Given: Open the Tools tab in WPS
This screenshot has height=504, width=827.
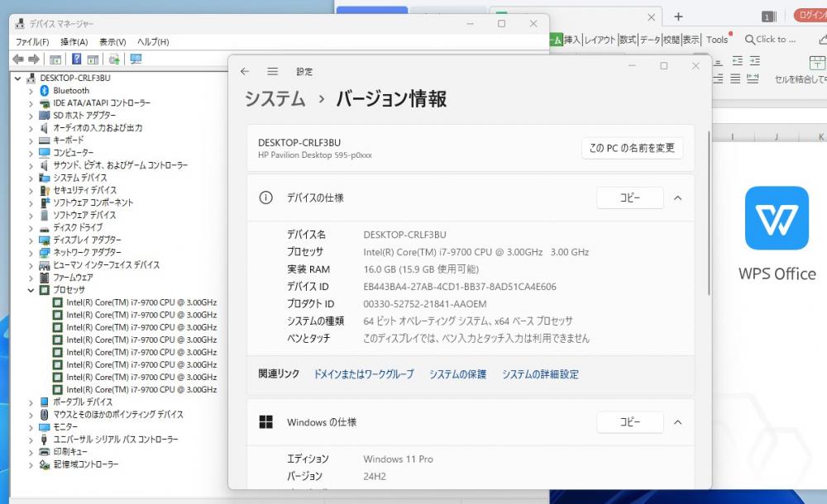Looking at the screenshot, I should pos(717,40).
